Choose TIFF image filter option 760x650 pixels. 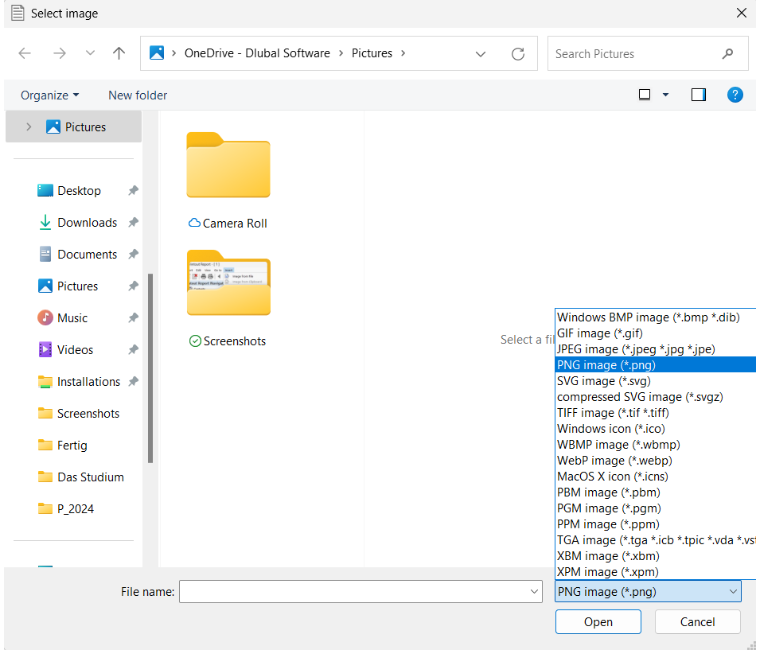tap(655, 412)
